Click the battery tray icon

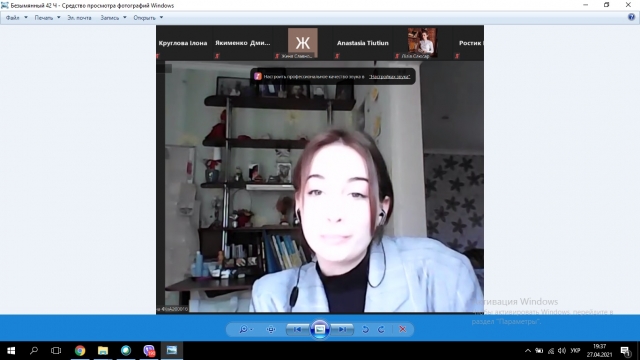pos(539,351)
